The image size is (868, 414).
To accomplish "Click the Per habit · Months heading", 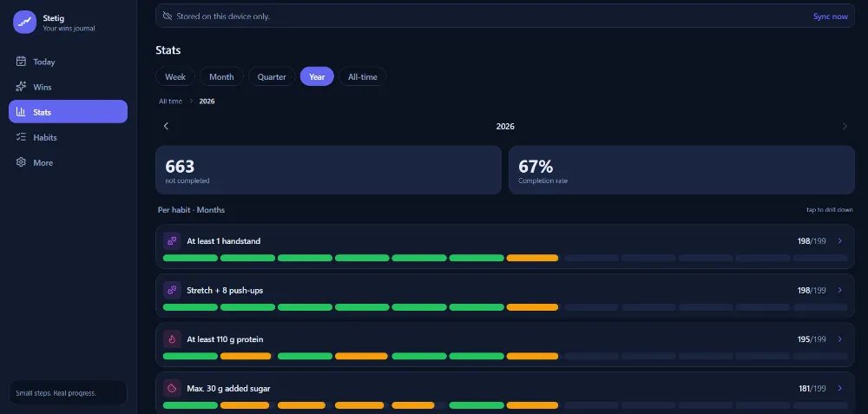I will tap(191, 210).
